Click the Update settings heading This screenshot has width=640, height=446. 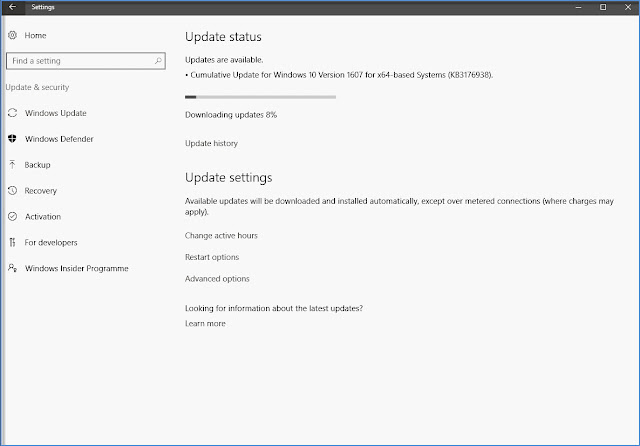tap(229, 178)
